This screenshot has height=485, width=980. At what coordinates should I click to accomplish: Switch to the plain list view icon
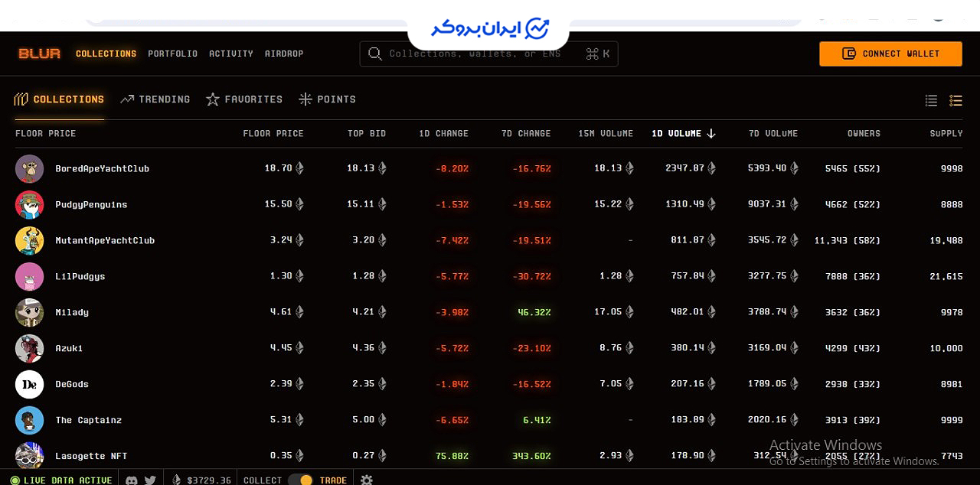click(x=931, y=100)
